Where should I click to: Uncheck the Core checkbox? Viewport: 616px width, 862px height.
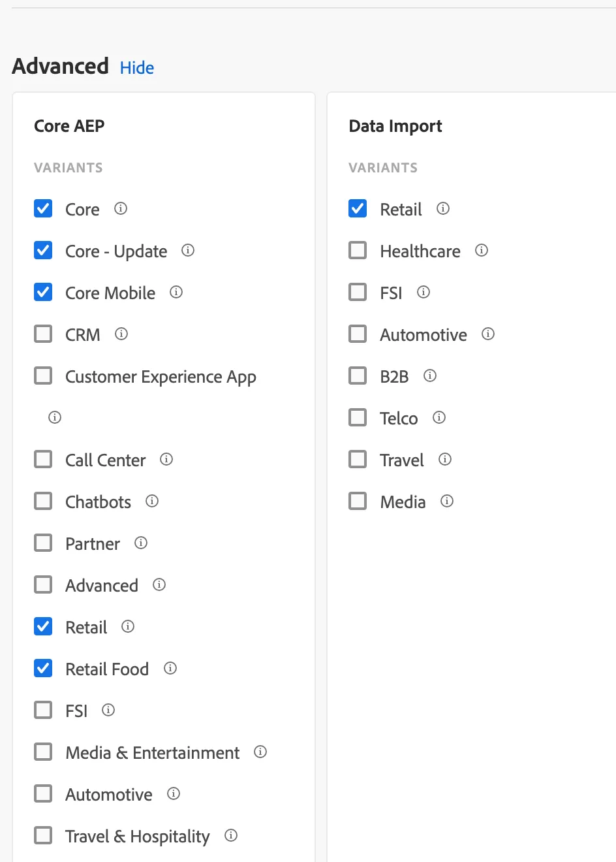pyautogui.click(x=43, y=208)
